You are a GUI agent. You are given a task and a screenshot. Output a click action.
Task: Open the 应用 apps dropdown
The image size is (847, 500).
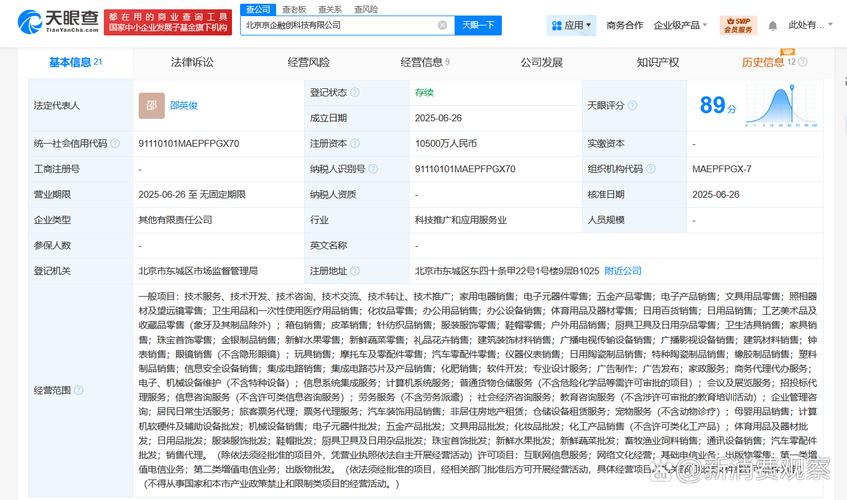[x=572, y=25]
